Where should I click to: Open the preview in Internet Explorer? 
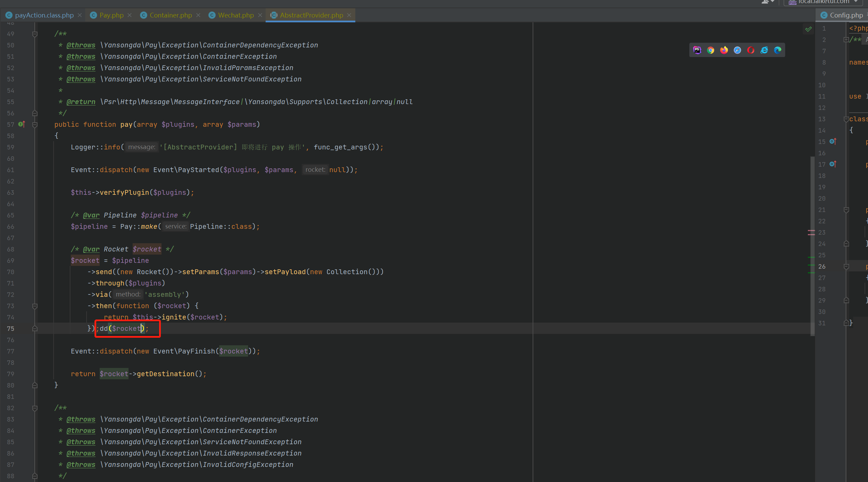[x=764, y=50]
